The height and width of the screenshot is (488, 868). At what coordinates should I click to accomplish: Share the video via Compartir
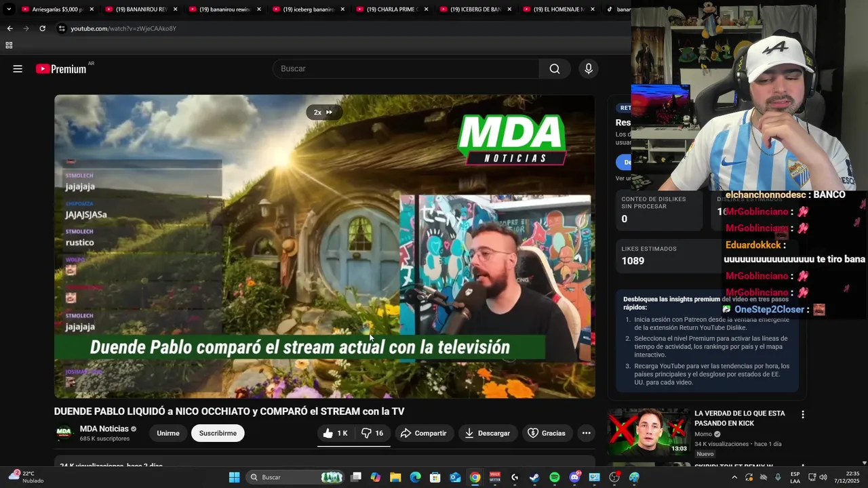point(424,433)
